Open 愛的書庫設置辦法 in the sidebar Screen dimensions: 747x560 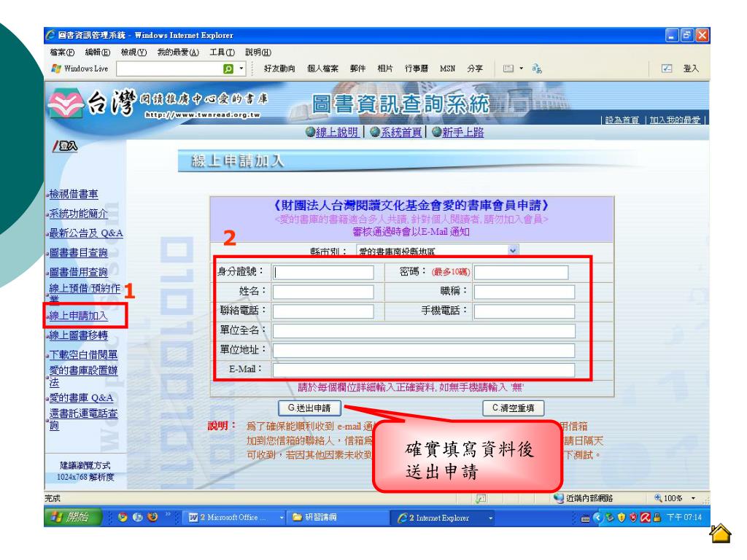point(83,376)
